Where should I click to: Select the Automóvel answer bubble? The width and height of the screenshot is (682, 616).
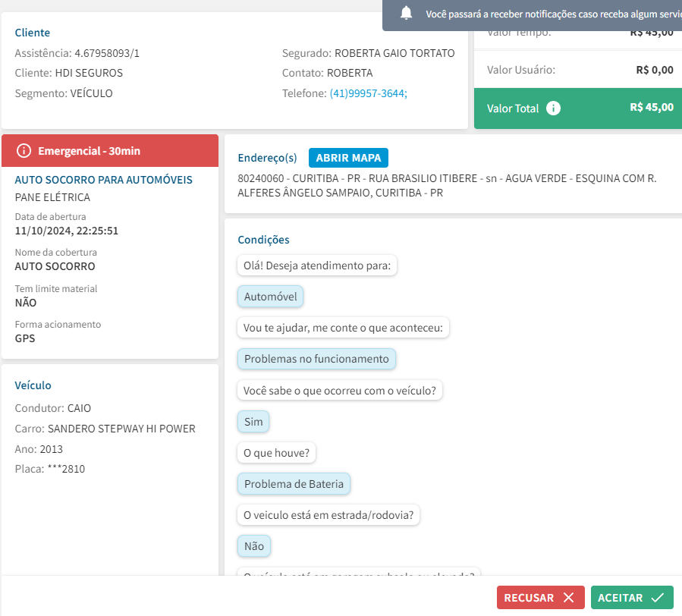(271, 297)
